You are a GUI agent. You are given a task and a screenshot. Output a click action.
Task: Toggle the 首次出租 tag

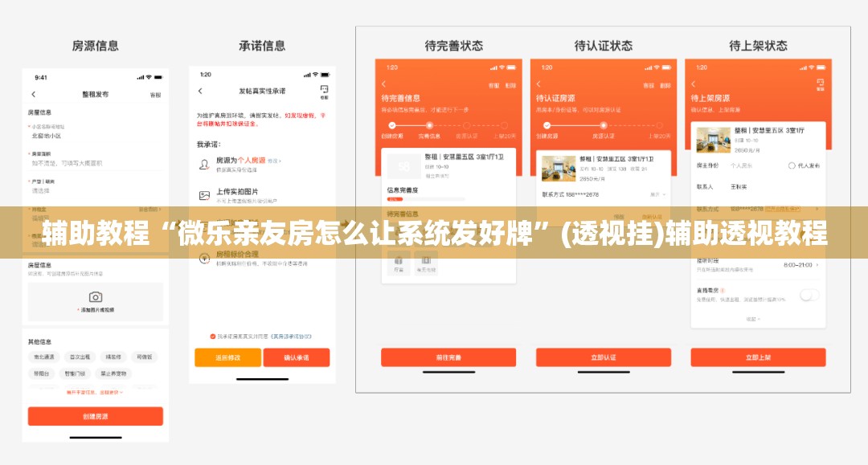pos(80,357)
